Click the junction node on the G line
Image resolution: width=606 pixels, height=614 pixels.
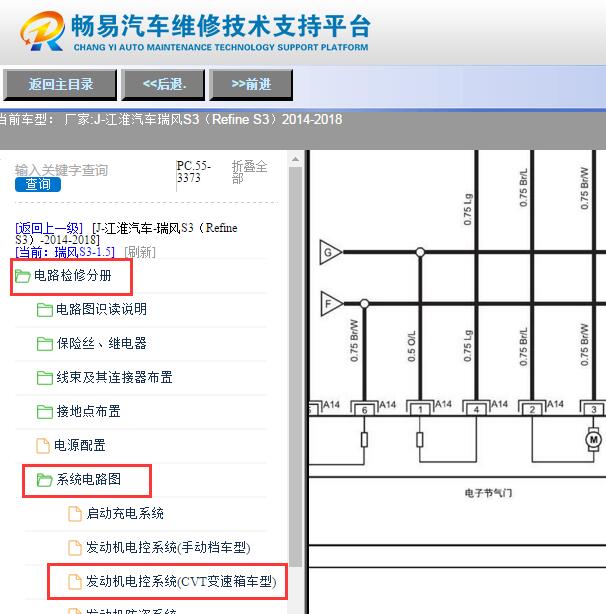pyautogui.click(x=420, y=252)
